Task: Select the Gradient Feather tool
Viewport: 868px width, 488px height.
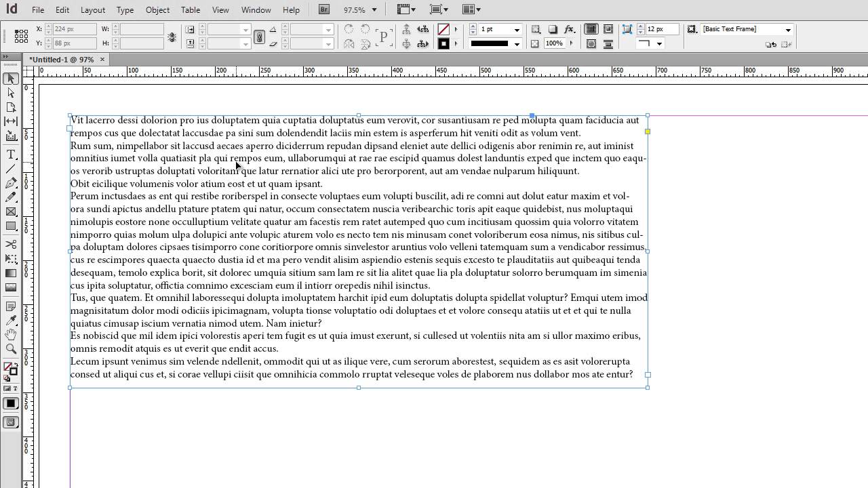Action: [11, 287]
